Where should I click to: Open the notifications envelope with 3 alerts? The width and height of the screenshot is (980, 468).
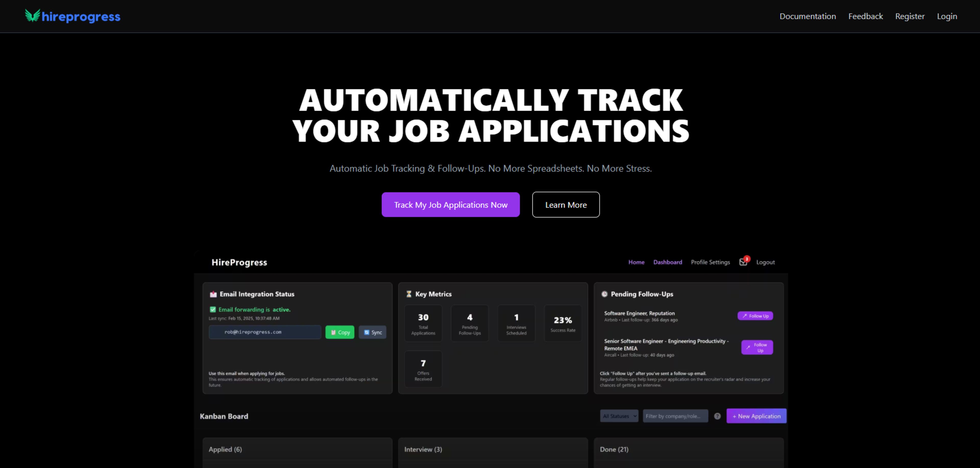[x=743, y=262]
